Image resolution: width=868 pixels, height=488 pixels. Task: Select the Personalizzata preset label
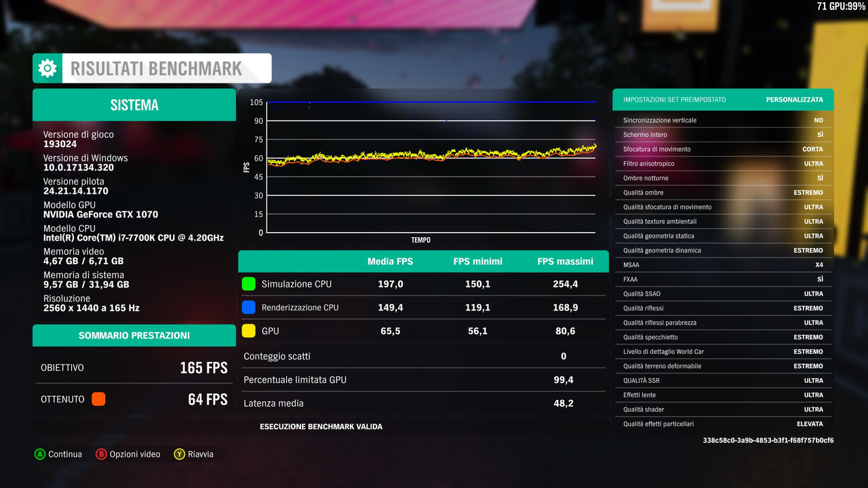[x=794, y=99]
